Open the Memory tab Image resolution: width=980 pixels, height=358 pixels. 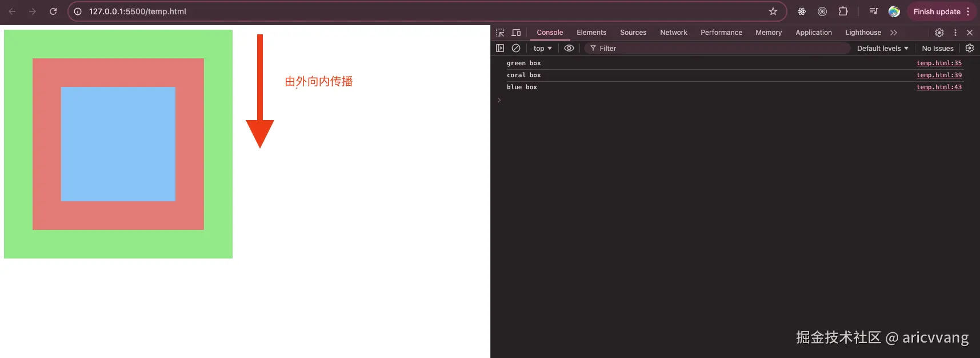pyautogui.click(x=769, y=33)
